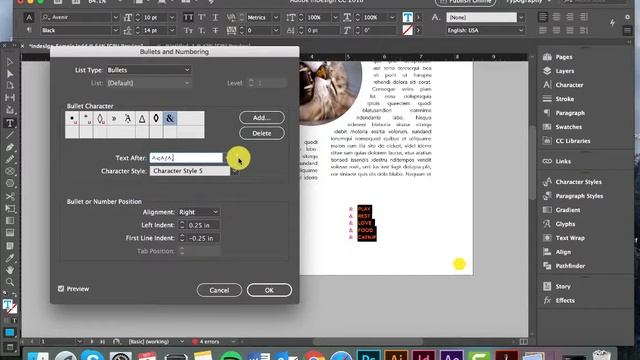Viewport: 640px width, 360px height.
Task: Select the Pen tool
Action: coord(10,147)
